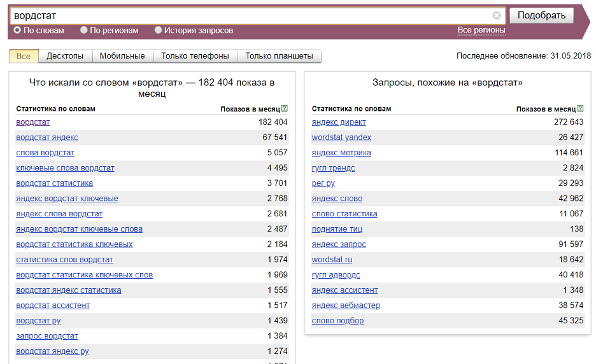Select 'История запросов' radio option
Screen dimensions: 596x364
[158, 30]
